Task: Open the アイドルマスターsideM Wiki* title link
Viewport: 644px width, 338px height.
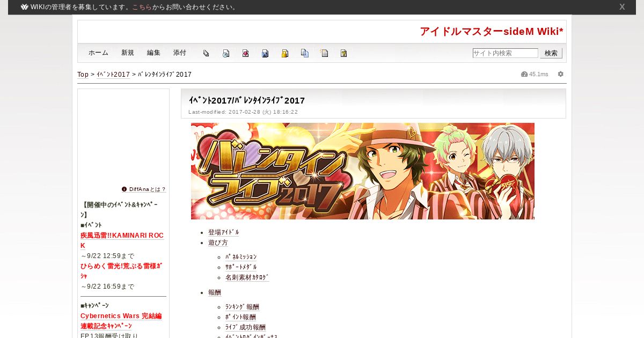Action: pyautogui.click(x=492, y=32)
